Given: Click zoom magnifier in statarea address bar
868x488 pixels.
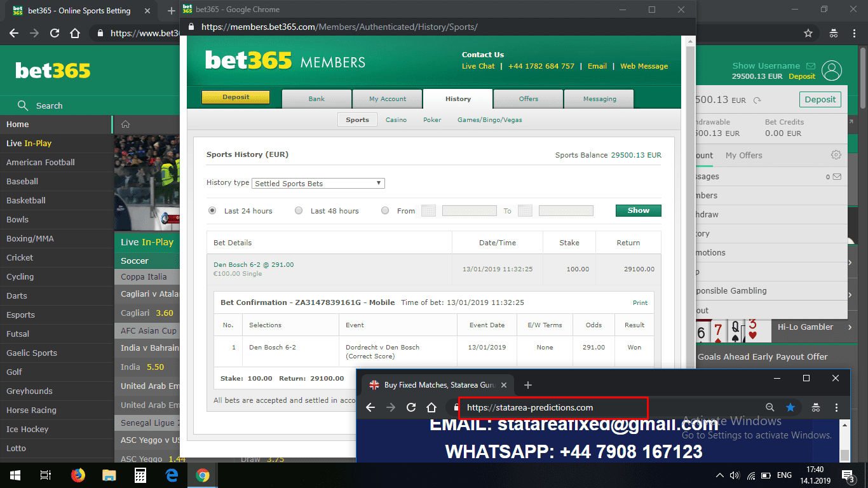Looking at the screenshot, I should click(x=770, y=407).
